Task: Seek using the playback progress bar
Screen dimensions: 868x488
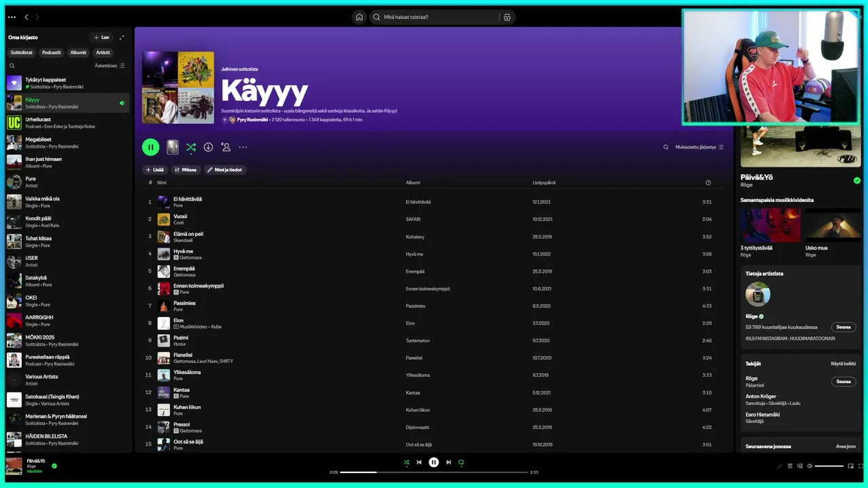Action: [434, 472]
